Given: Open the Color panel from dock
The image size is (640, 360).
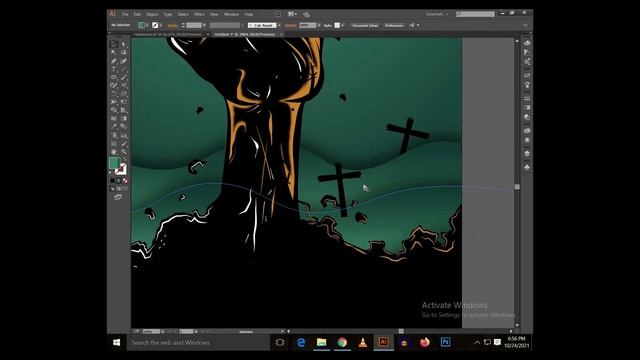Looking at the screenshot, I should (527, 43).
